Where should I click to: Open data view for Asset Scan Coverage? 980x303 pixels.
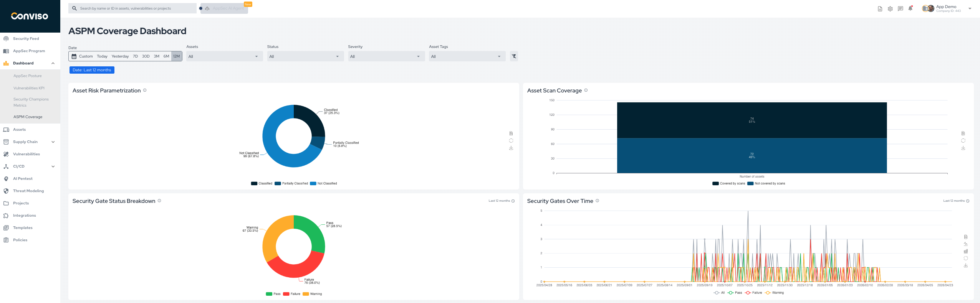pos(963,133)
